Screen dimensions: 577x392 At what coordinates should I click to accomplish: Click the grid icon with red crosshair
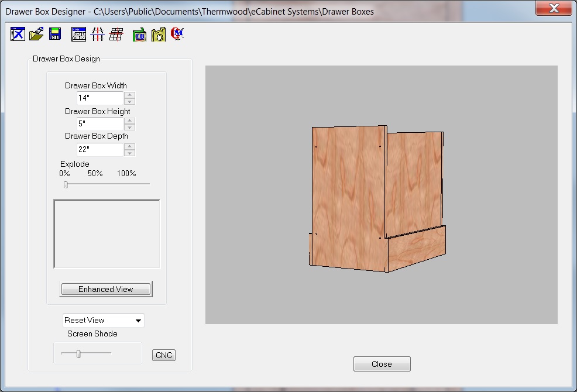(116, 35)
